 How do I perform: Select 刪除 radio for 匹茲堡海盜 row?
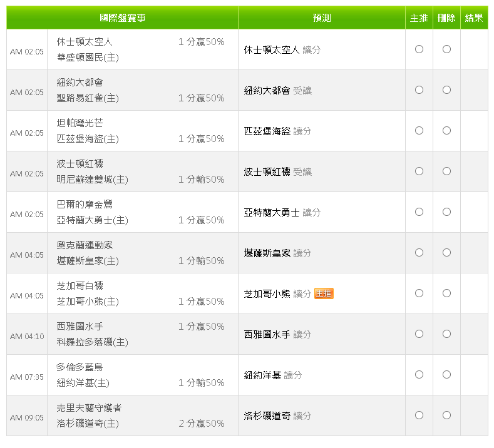coord(446,130)
